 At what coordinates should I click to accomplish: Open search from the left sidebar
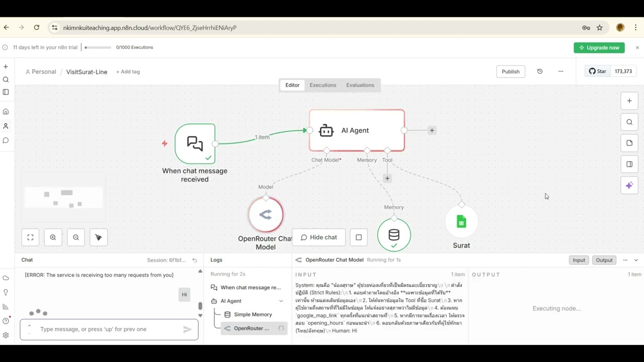tap(6, 79)
